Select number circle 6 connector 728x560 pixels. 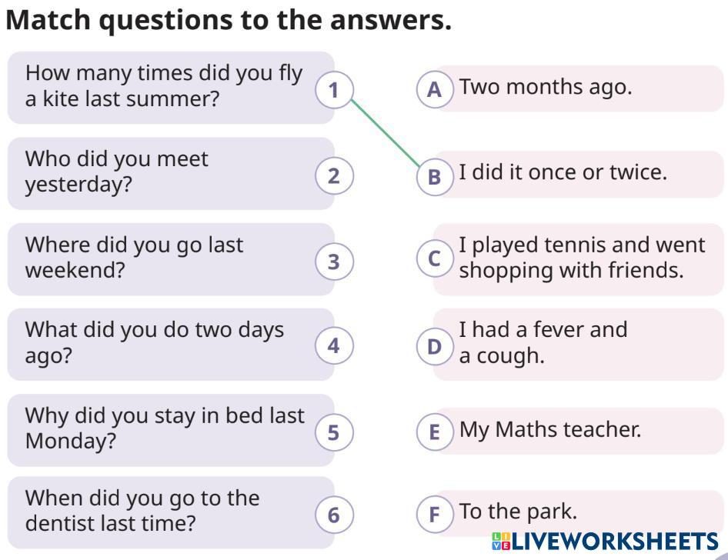pyautogui.click(x=333, y=514)
